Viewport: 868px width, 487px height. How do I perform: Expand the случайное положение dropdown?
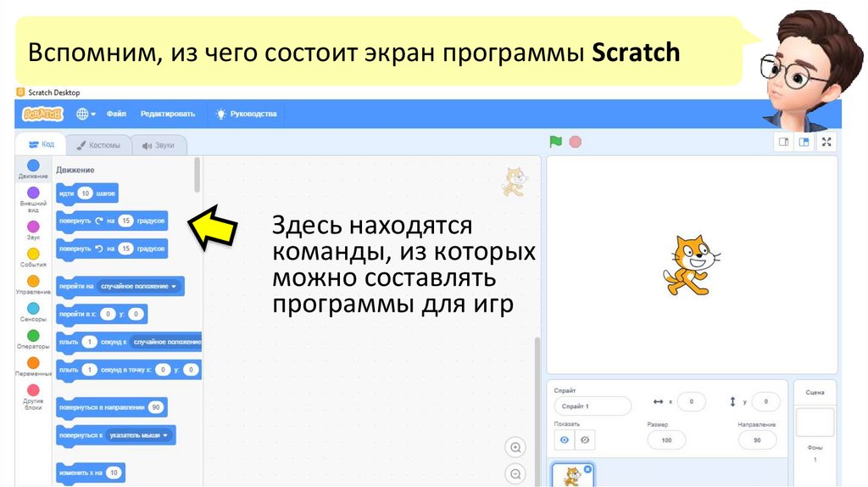[138, 287]
